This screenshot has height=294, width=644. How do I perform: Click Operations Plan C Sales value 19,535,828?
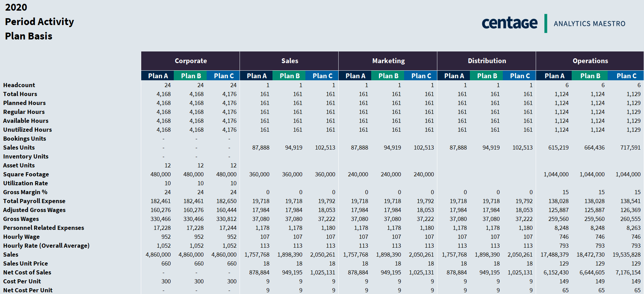click(627, 255)
